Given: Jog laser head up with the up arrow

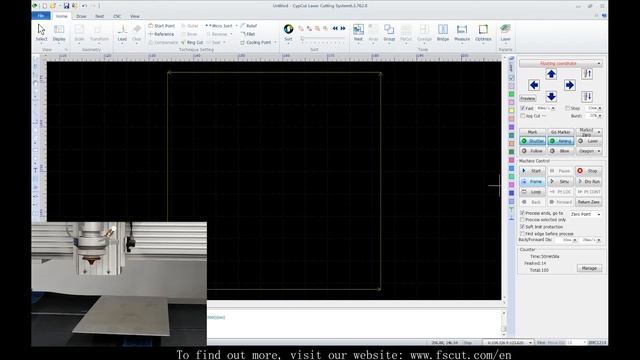Looking at the screenshot, I should [x=551, y=74].
